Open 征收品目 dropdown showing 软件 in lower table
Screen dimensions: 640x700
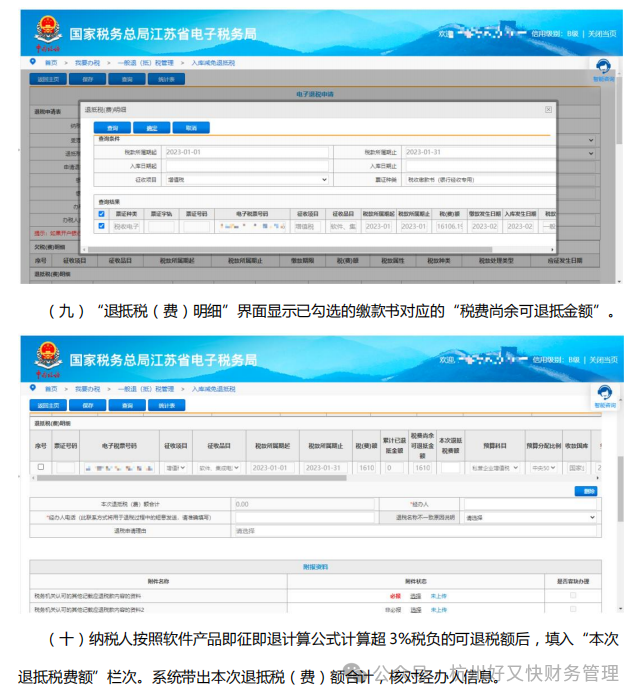pos(219,468)
